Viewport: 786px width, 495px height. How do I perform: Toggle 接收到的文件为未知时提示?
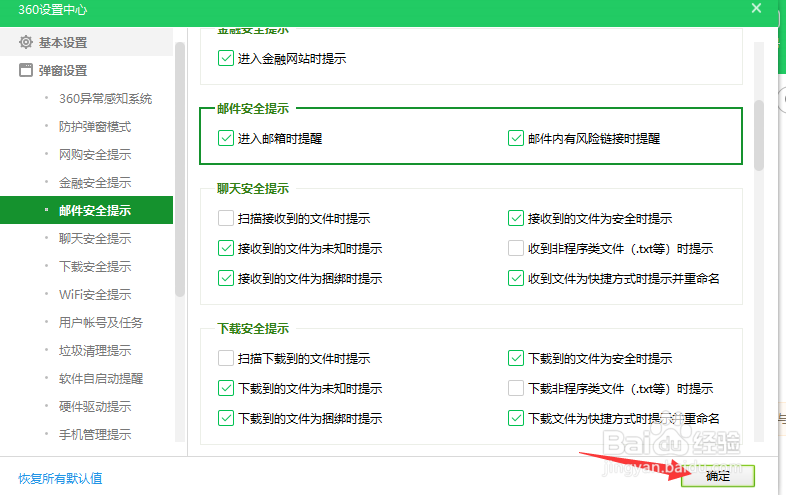226,248
